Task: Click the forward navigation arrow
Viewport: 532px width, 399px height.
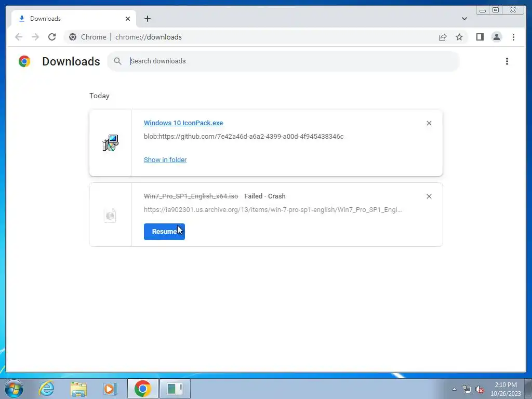Action: click(35, 37)
